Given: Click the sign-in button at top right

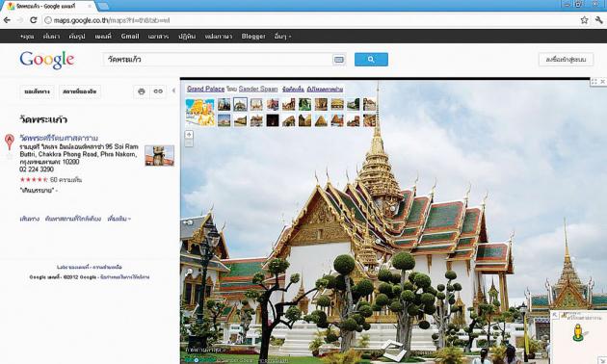Looking at the screenshot, I should 566,60.
